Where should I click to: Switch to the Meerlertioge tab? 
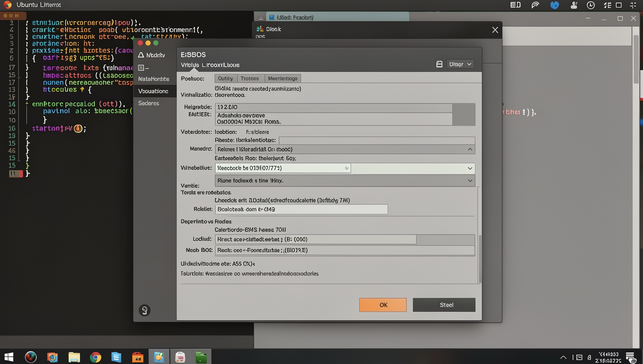pyautogui.click(x=283, y=78)
